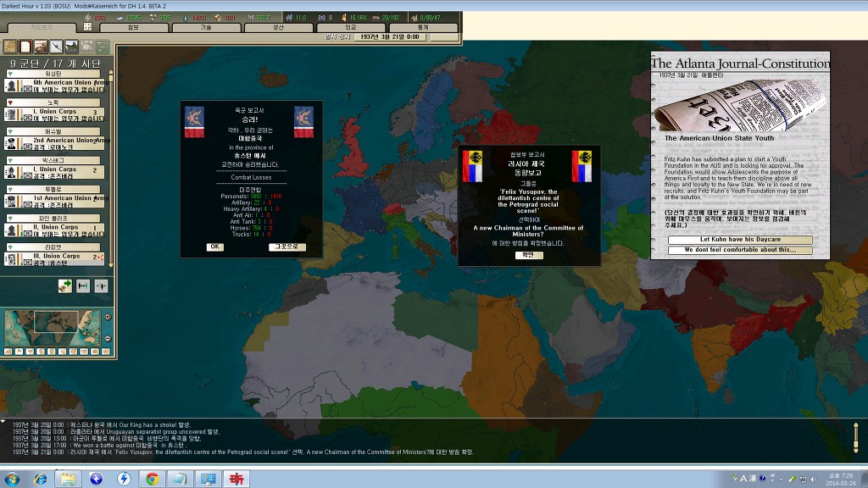Click 확인 on the Russian Empire report

529,255
